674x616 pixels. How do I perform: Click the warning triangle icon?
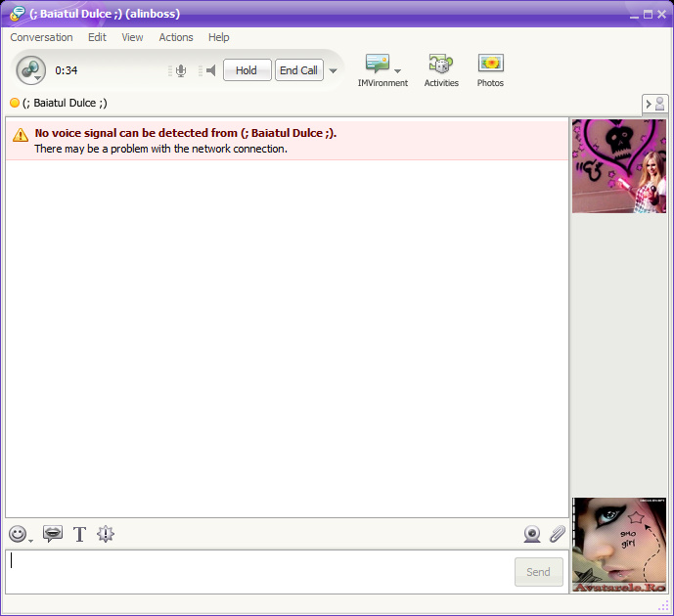tap(21, 135)
